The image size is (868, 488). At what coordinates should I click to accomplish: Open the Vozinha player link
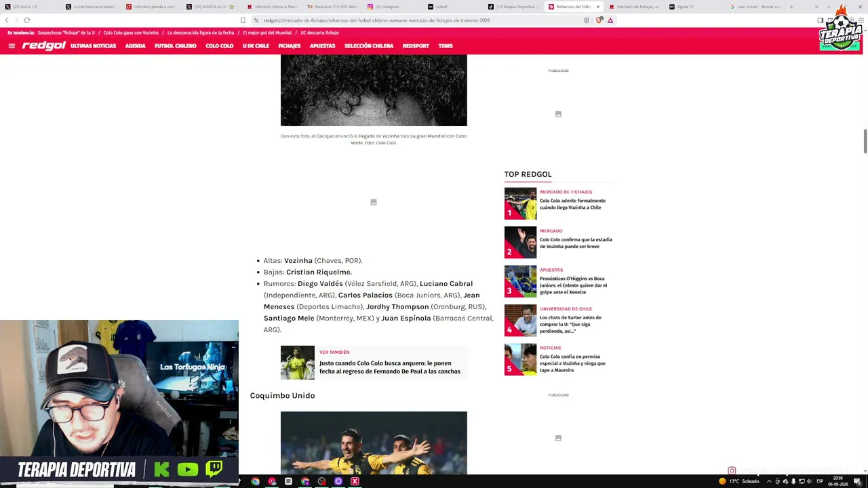298,260
